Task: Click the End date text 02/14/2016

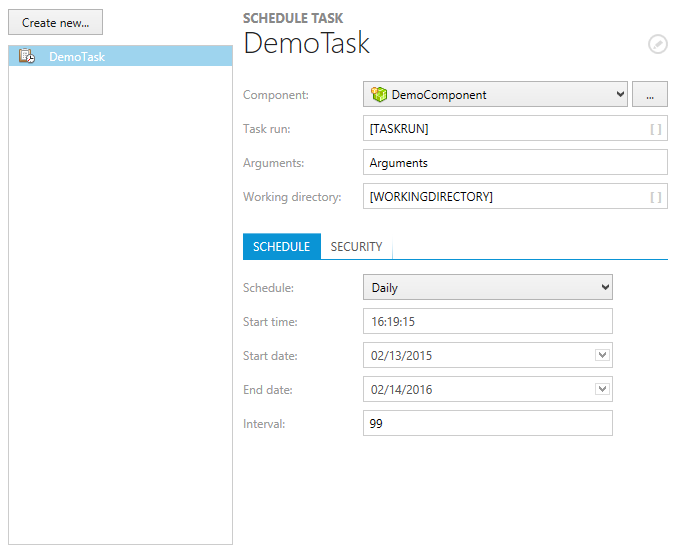Action: [401, 389]
